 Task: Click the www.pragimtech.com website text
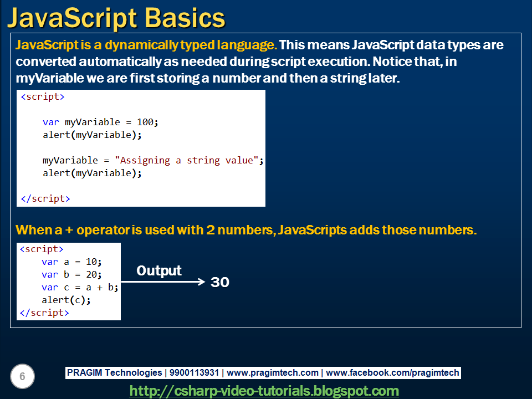[x=273, y=372]
